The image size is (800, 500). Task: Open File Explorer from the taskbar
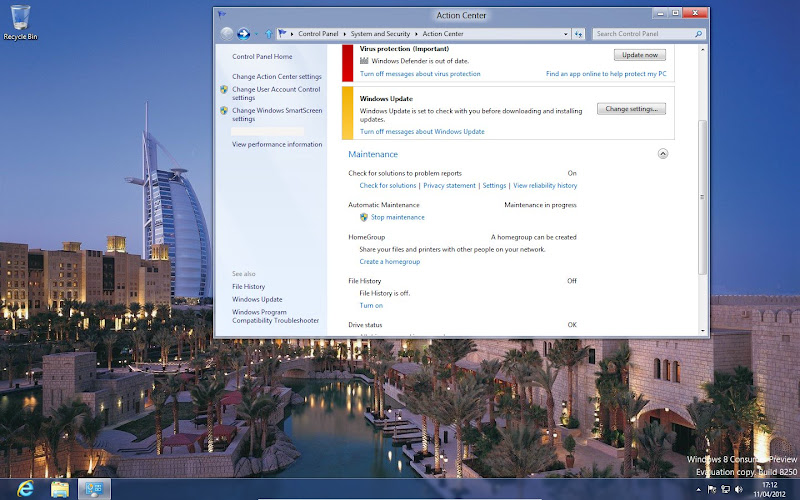60,489
